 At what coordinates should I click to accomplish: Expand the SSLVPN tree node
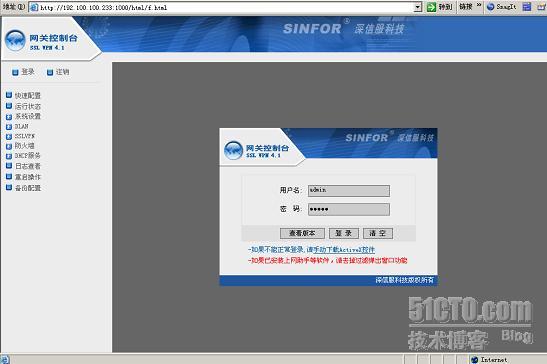[9, 136]
